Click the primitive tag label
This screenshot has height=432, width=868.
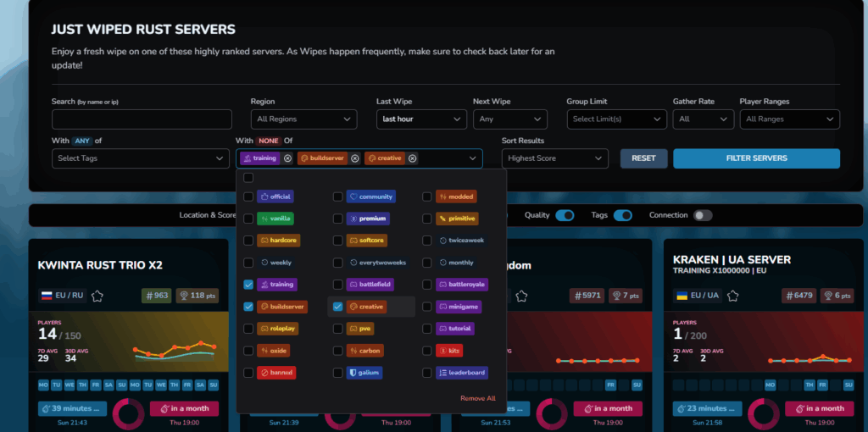457,219
